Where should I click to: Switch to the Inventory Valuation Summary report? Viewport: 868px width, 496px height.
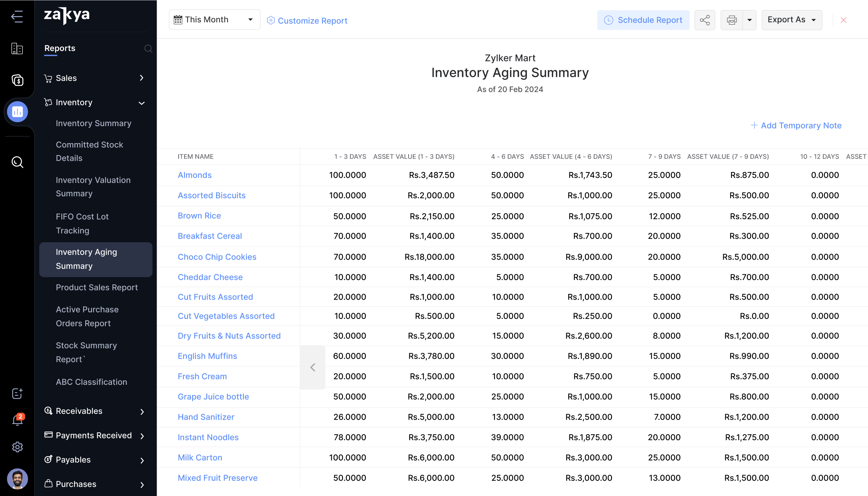93,187
